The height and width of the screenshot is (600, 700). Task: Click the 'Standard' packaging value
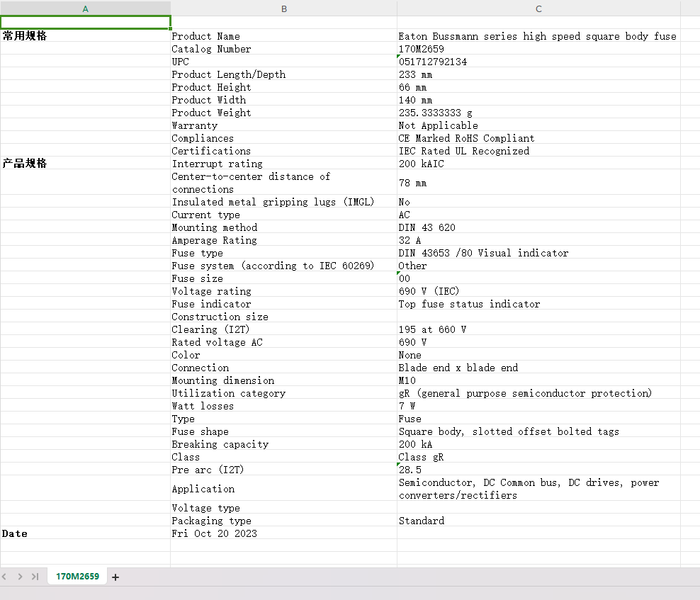click(538, 521)
